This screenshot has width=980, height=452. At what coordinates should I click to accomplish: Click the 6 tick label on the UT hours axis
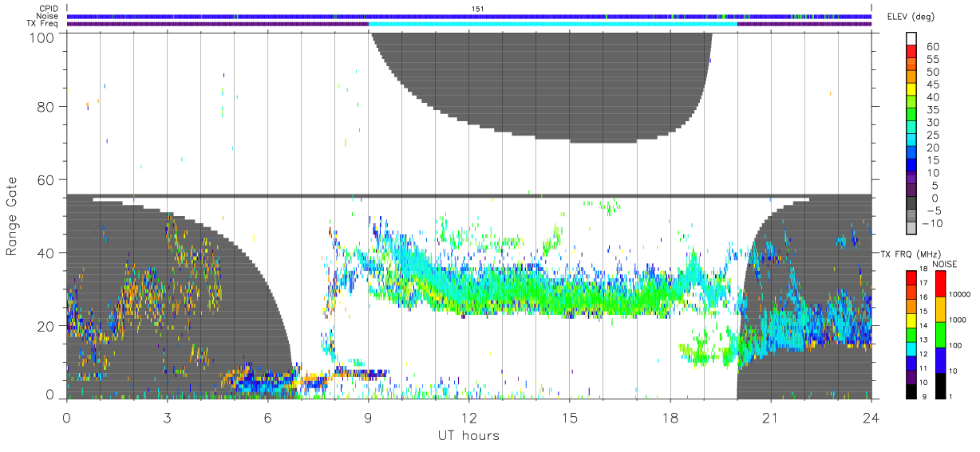coord(267,418)
